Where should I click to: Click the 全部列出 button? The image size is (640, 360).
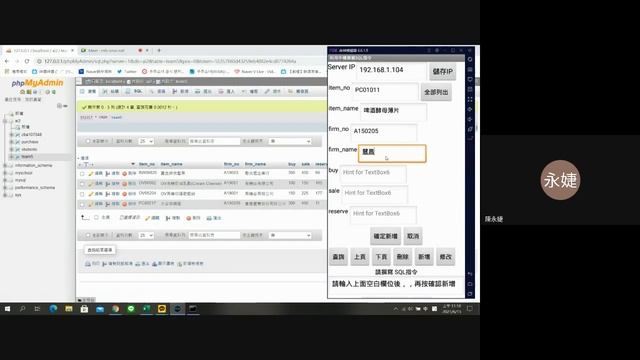pyautogui.click(x=436, y=92)
